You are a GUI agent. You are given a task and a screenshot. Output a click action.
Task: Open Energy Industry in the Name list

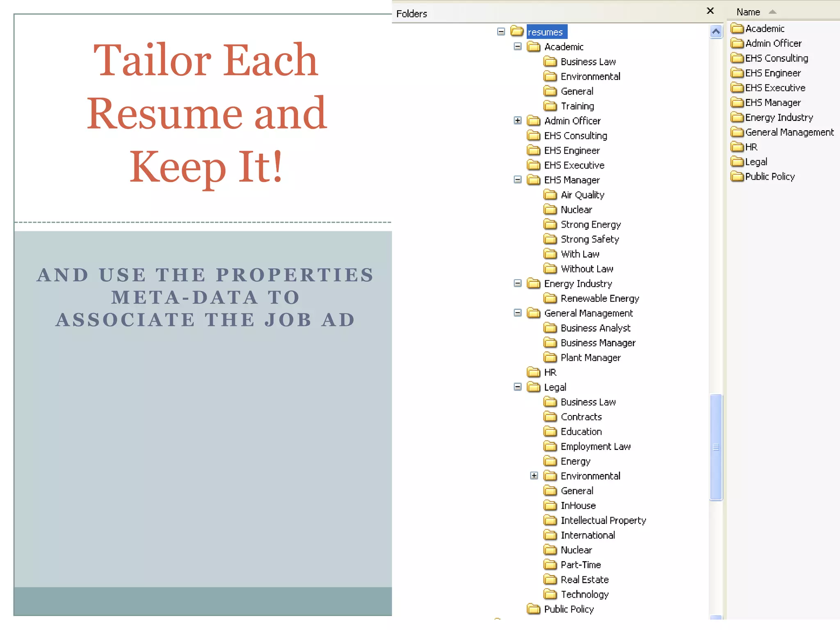(772, 117)
